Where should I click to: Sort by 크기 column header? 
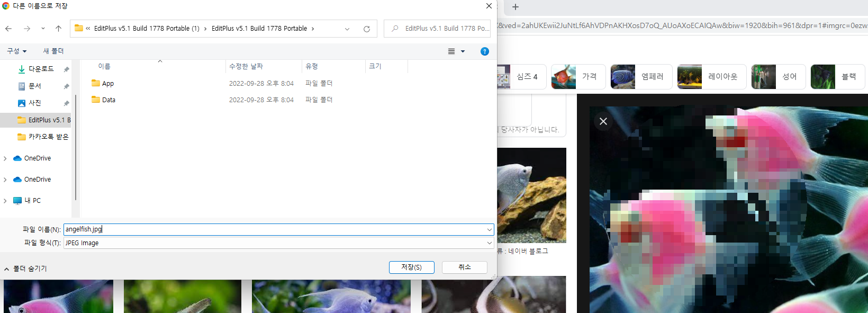[x=375, y=66]
